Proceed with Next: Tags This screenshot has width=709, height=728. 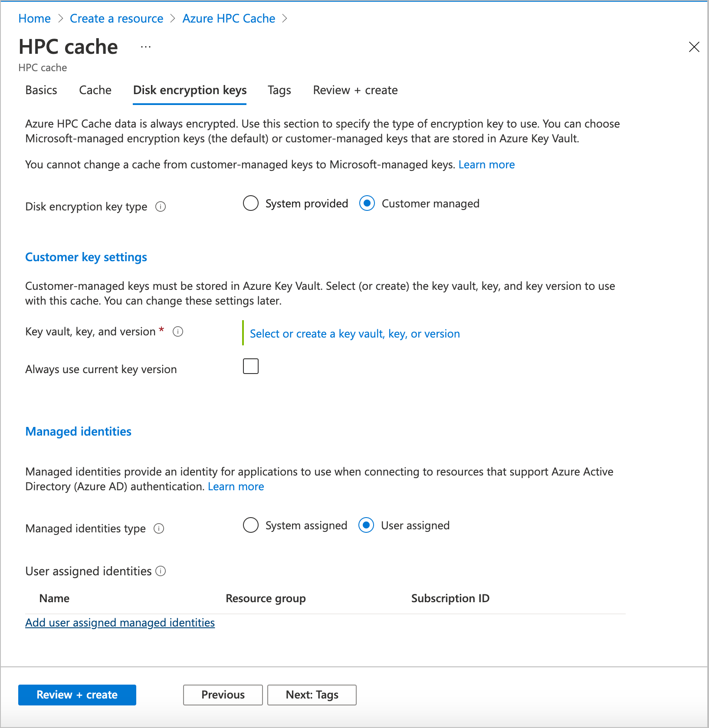(312, 695)
